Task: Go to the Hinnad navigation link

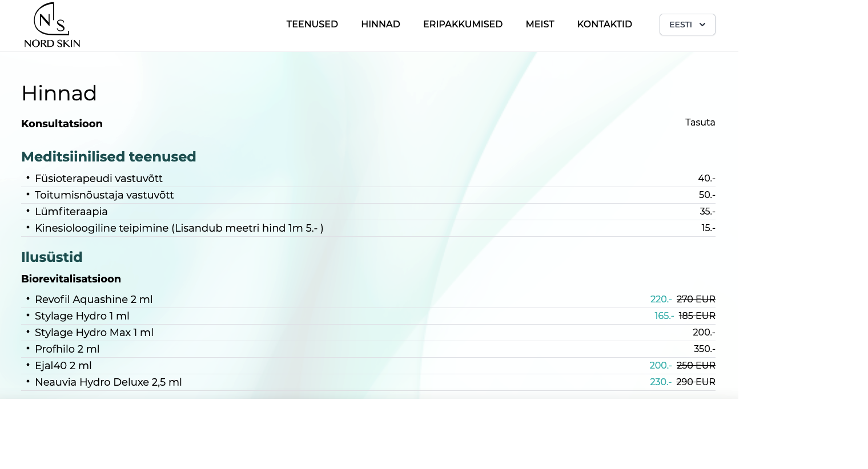Action: point(380,25)
